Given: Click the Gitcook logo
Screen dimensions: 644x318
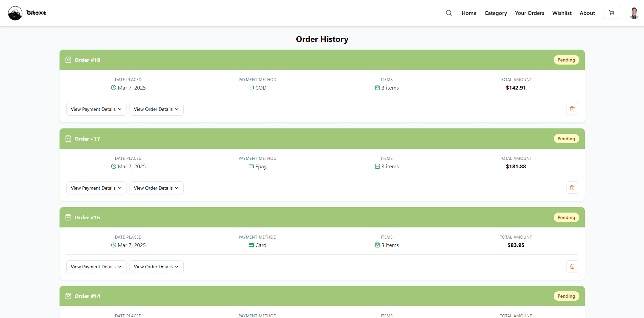Looking at the screenshot, I should click(27, 13).
